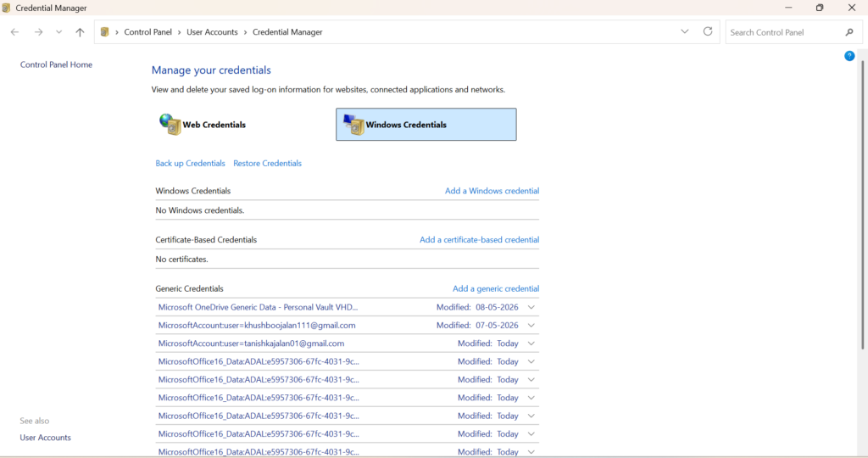Viewport: 868px width, 458px height.
Task: Click the Forward navigation arrow
Action: click(x=38, y=32)
